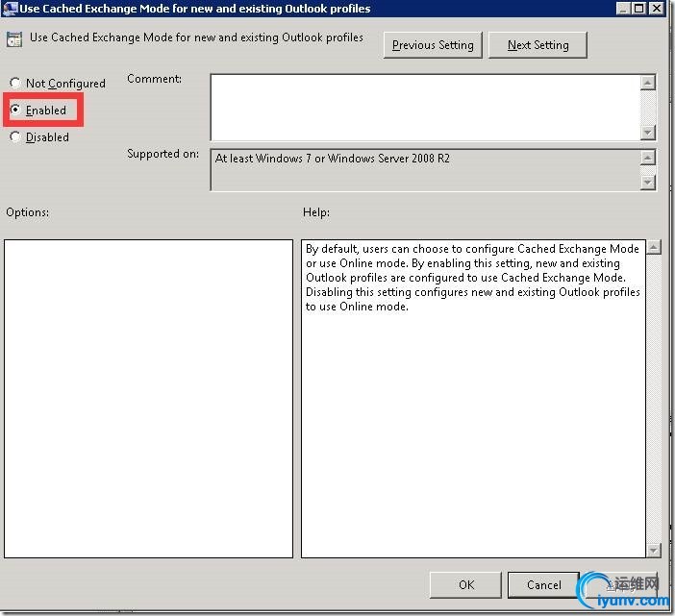The height and width of the screenshot is (616, 675).
Task: Click Supported on scroll up arrow
Action: click(x=647, y=158)
